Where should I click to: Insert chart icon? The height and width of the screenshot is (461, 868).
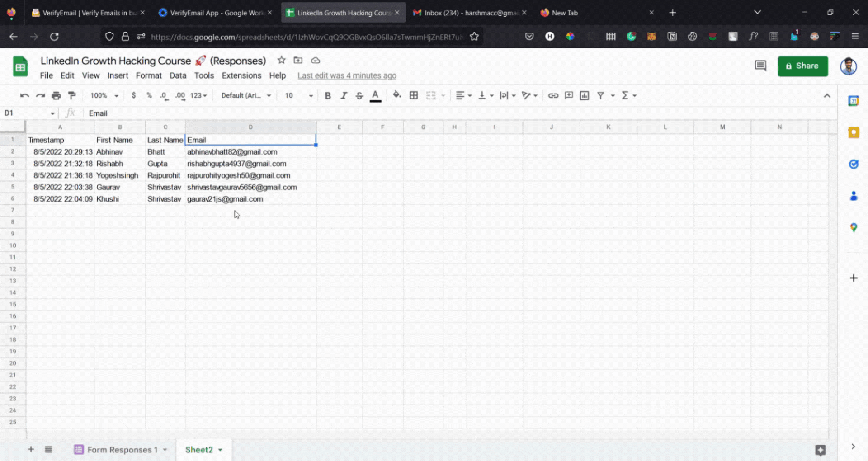585,95
